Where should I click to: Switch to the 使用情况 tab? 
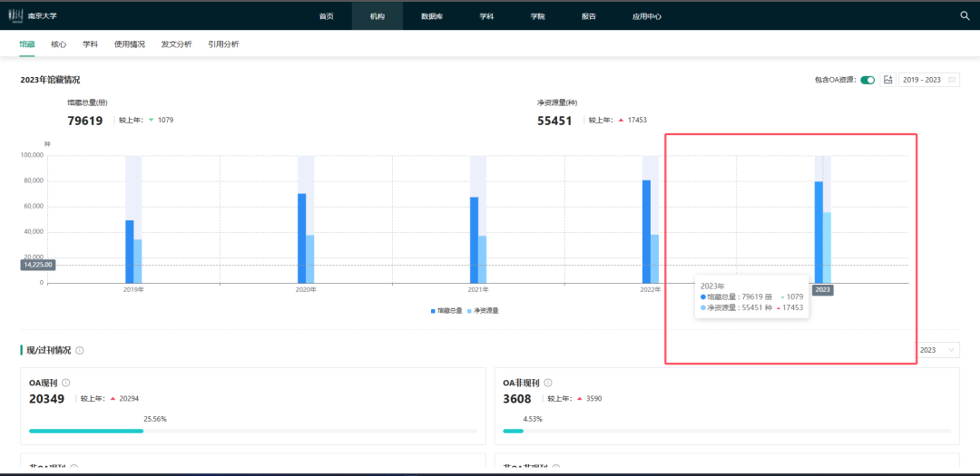pyautogui.click(x=130, y=44)
